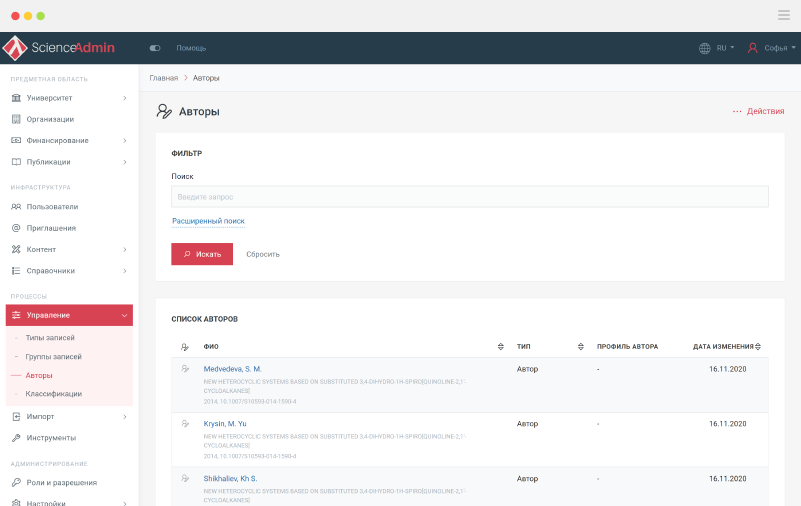Open the RU language dropdown
Viewport: 801px width, 506px height.
click(x=725, y=48)
